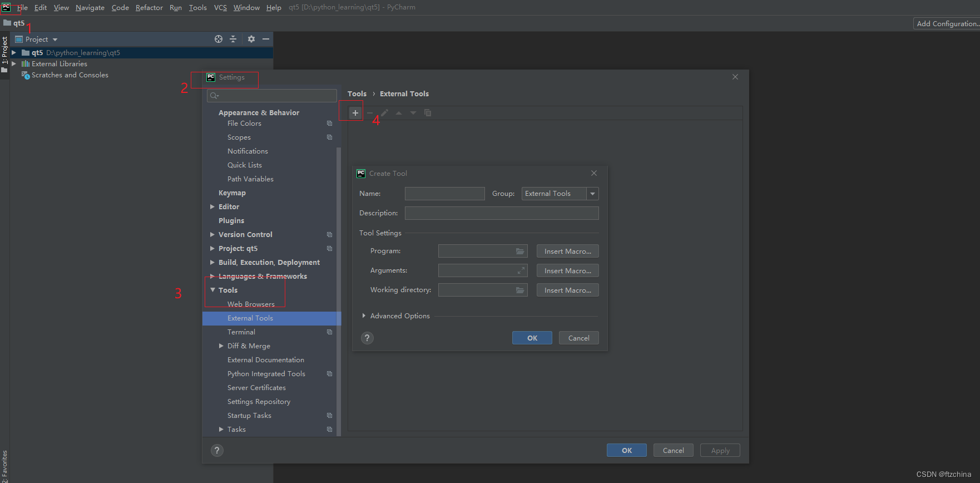Open the Help menu

pos(274,7)
